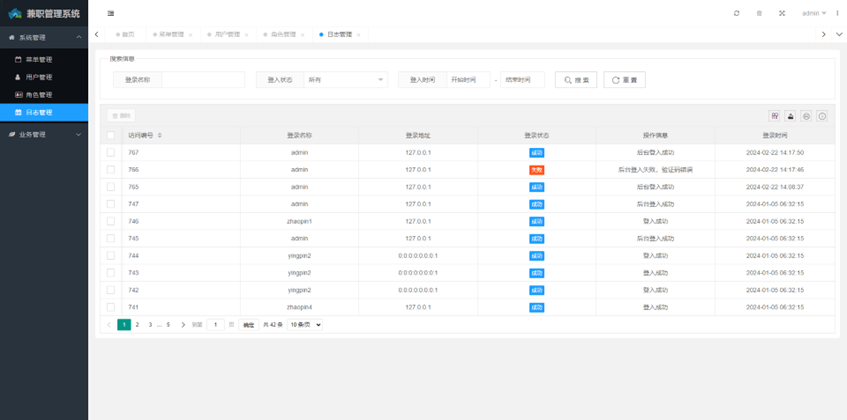Go to page 2 in pagination
This screenshot has width=847, height=420.
pos(137,325)
